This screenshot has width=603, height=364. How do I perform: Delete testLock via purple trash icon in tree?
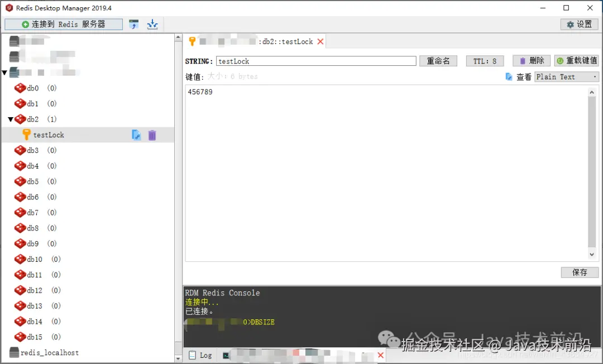tap(152, 135)
